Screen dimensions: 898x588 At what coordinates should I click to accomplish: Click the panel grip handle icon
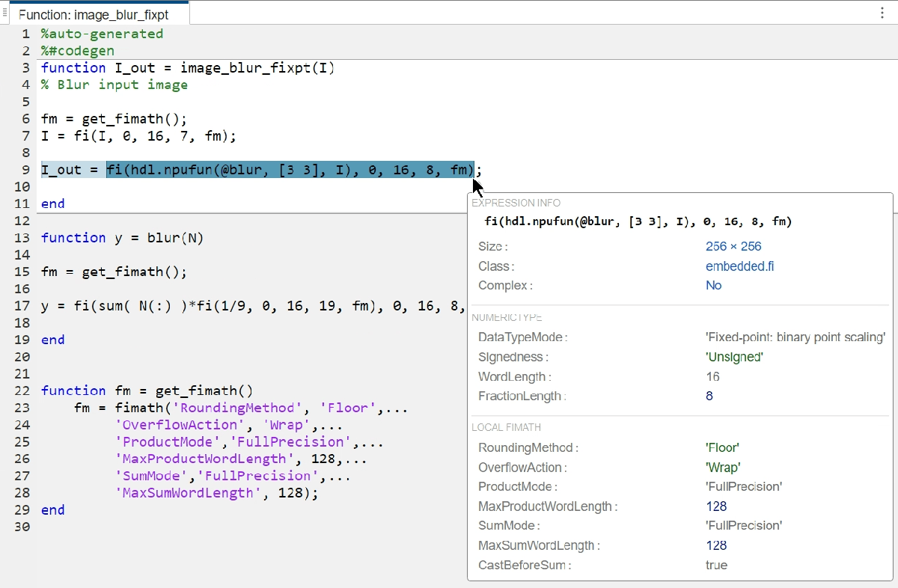4,13
